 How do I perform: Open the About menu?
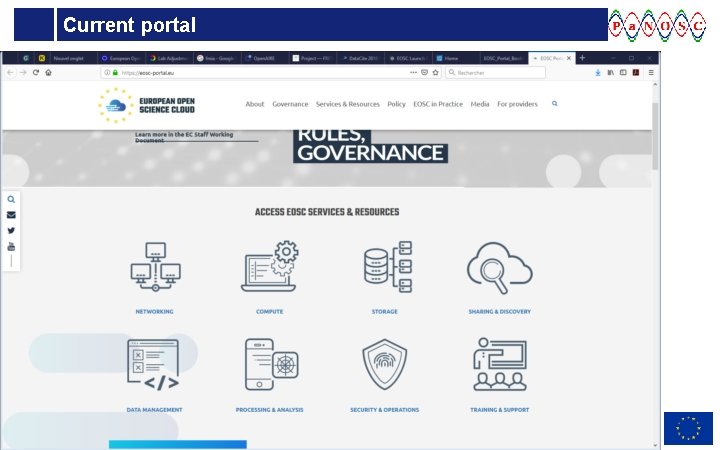(255, 104)
